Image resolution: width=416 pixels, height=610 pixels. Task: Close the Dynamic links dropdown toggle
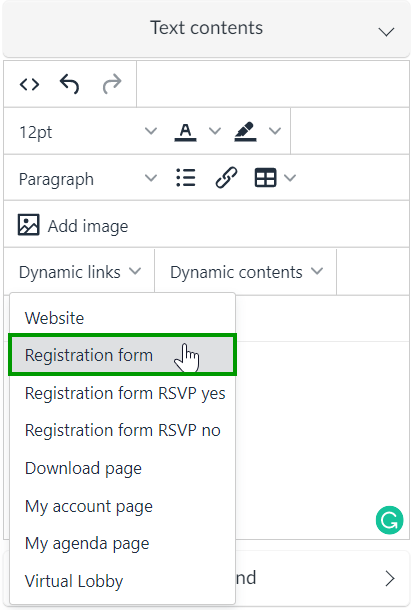point(79,272)
